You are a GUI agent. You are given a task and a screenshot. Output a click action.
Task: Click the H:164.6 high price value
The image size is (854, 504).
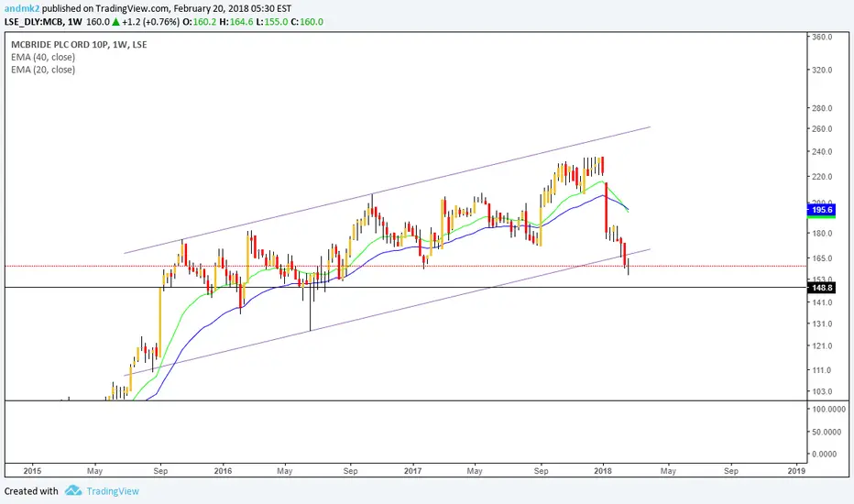click(236, 22)
